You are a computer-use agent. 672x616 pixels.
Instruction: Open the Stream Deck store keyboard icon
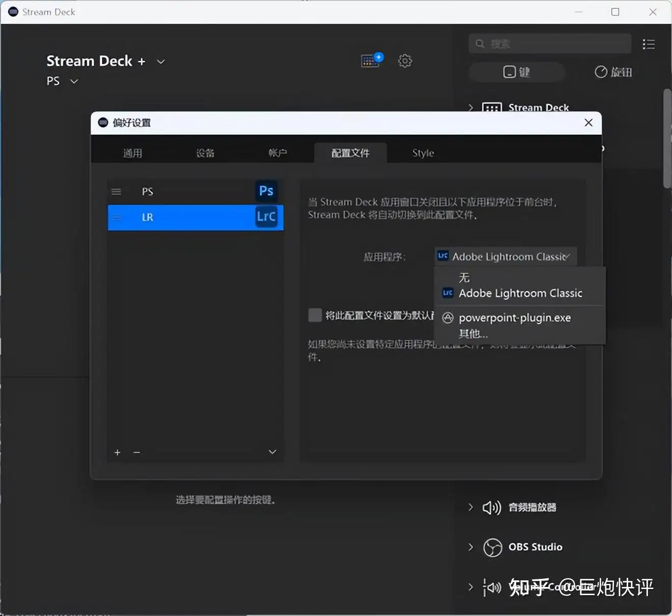(x=372, y=60)
